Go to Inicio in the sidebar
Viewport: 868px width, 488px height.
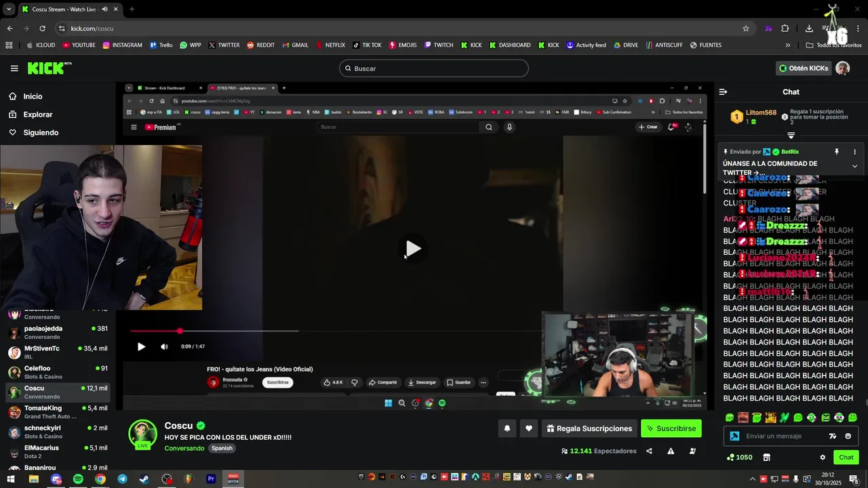33,96
